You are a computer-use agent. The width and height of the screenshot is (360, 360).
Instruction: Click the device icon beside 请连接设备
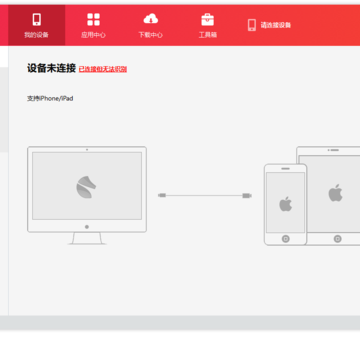(252, 25)
